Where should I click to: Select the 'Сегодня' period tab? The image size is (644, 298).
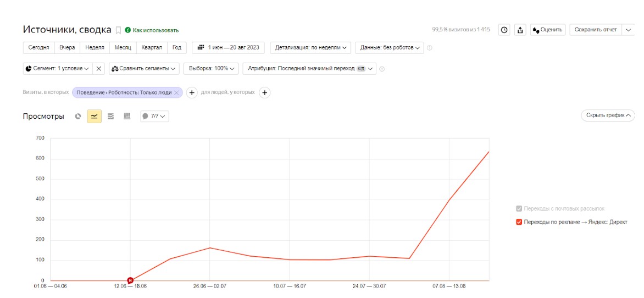click(x=38, y=47)
